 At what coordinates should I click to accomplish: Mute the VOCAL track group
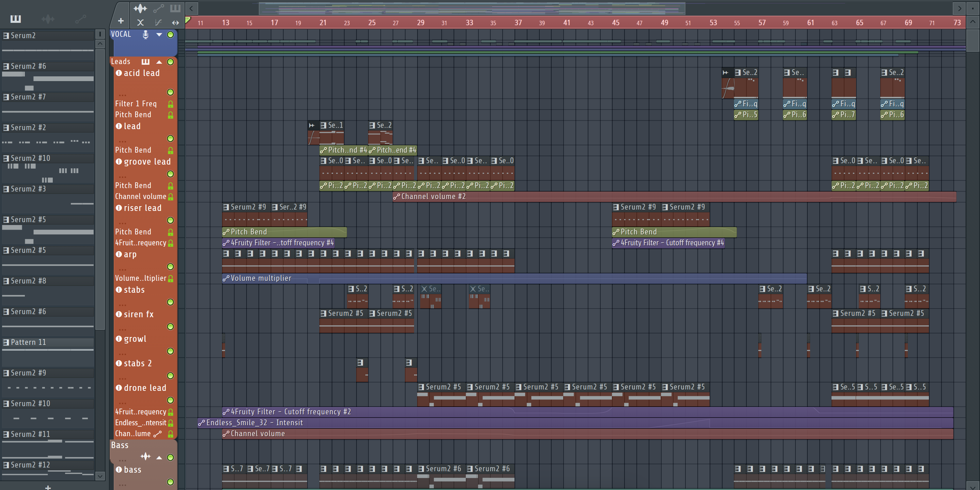click(x=171, y=35)
